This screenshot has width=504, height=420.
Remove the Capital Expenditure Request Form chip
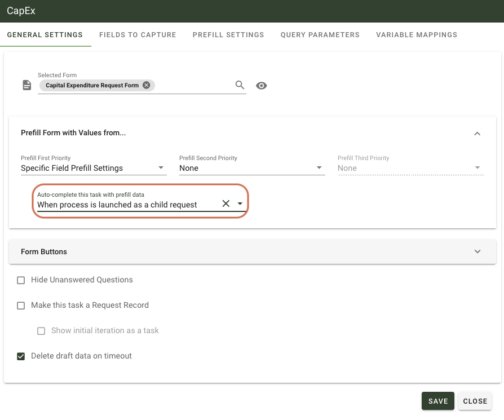[145, 85]
